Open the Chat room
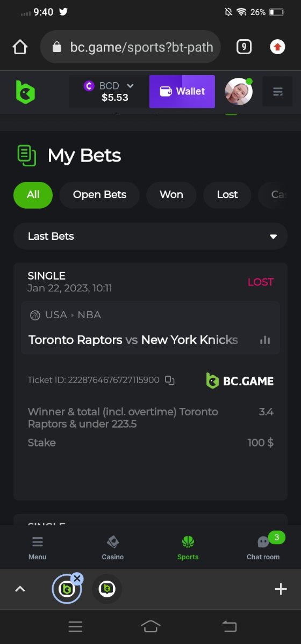Viewport: 301px width, 644px height. pos(263,547)
